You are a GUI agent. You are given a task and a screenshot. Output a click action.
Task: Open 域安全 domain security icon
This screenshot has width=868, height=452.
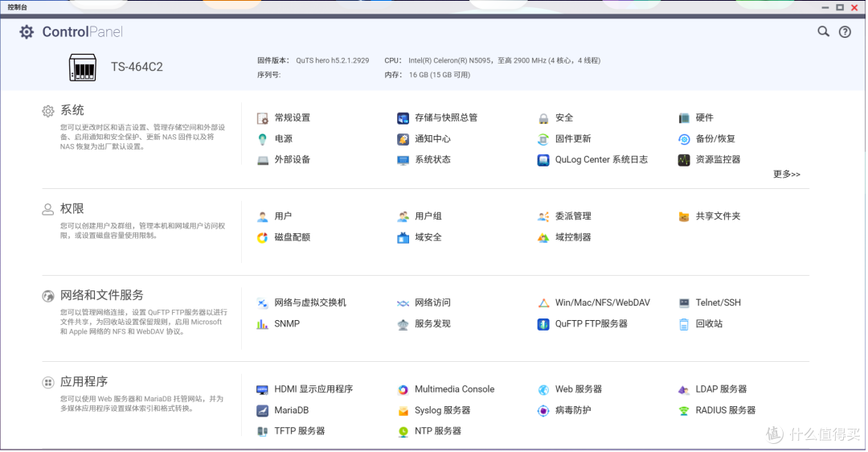pos(403,237)
